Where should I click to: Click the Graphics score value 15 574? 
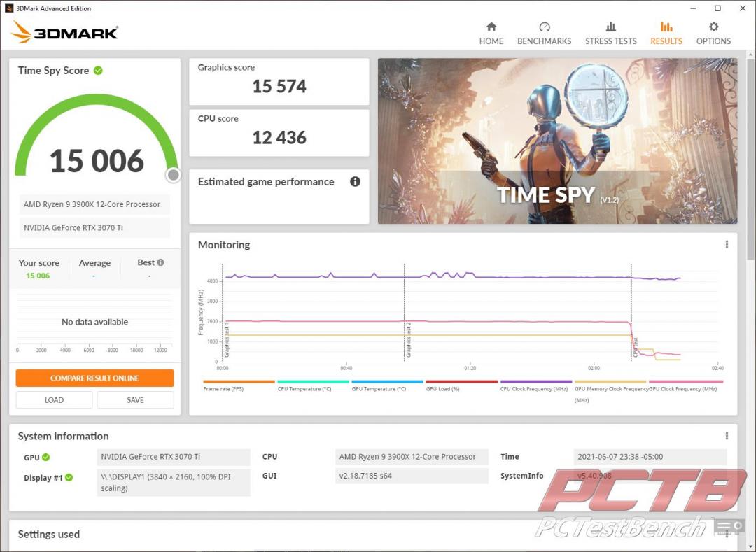[279, 86]
